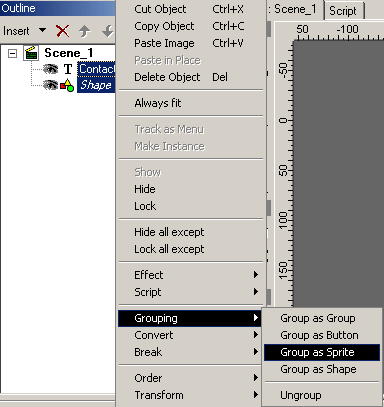Toggle visibility eye of Shape object
This screenshot has width=384, height=407.
click(50, 85)
